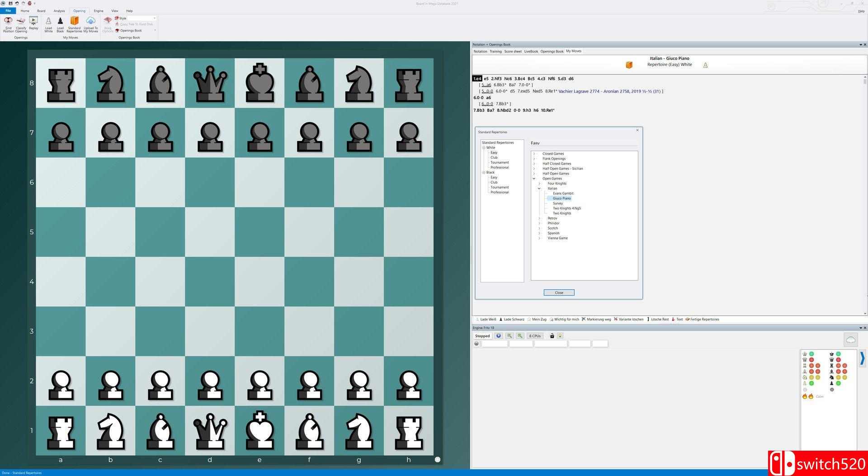Open the Style dropdown in the ribbon
Viewport: 868px width, 476px height.
click(154, 19)
